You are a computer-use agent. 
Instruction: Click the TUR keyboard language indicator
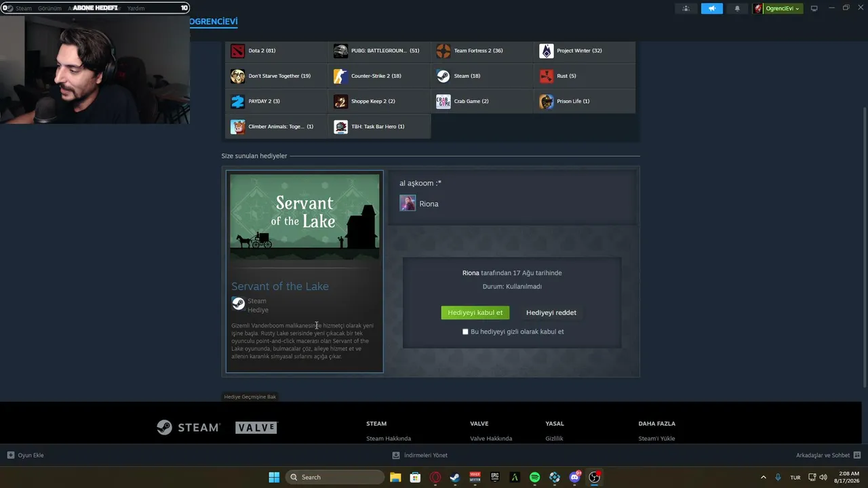tap(795, 477)
